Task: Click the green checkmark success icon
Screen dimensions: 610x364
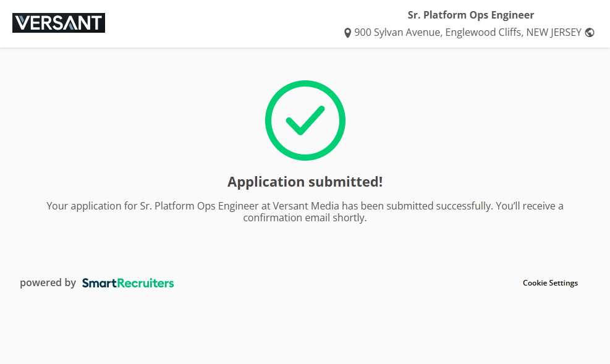Action: coord(305,121)
